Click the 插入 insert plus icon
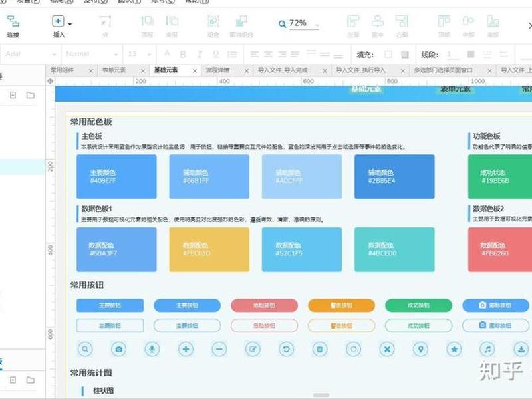Viewport: 532px width, 399px height. [x=58, y=21]
